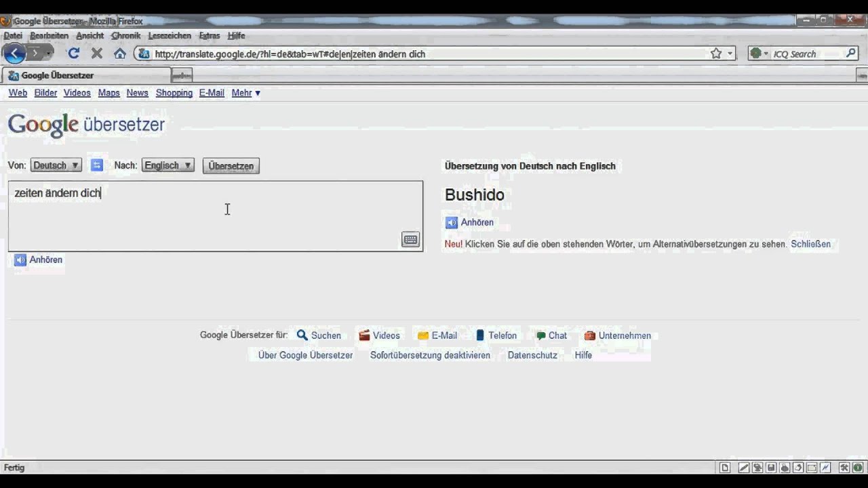Open the footer E-Mail link with envelope
This screenshot has height=488, width=868.
pyautogui.click(x=437, y=335)
